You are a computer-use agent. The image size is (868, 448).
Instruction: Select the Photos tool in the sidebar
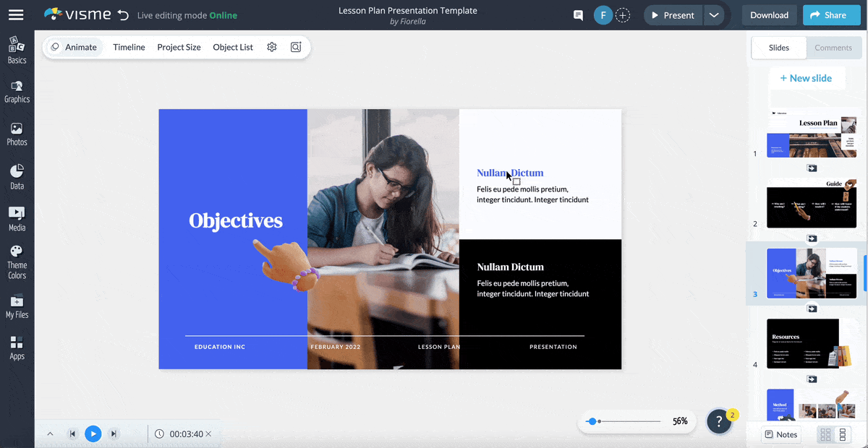point(17,134)
